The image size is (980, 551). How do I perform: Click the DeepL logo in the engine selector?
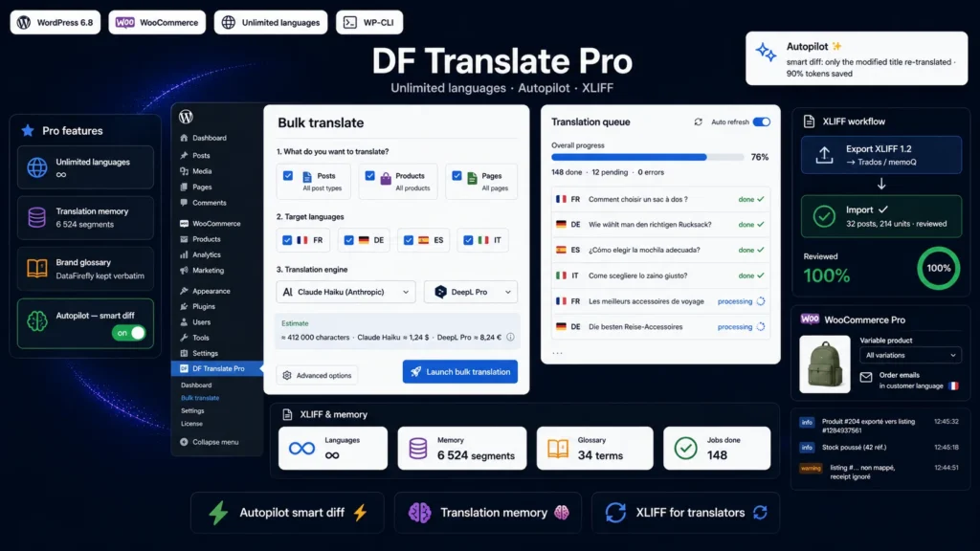point(440,292)
